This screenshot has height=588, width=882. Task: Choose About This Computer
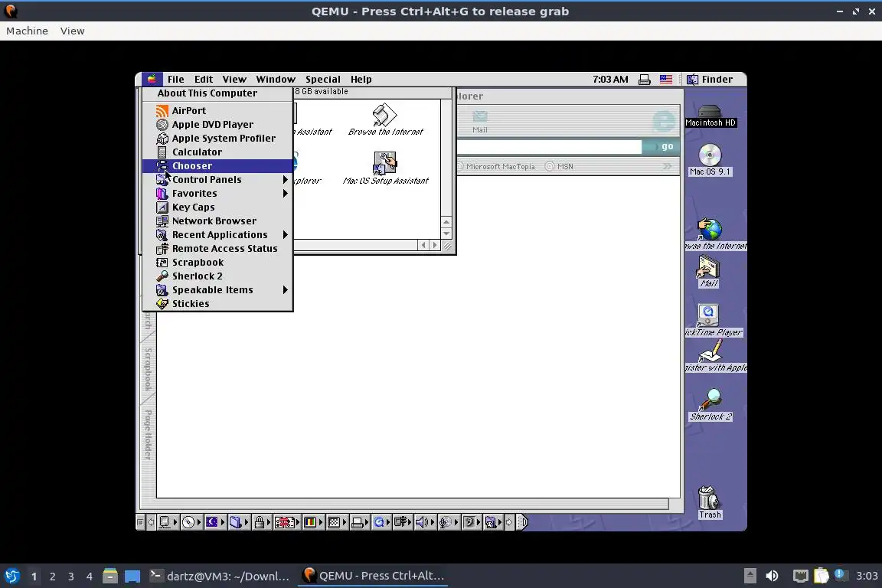point(217,93)
